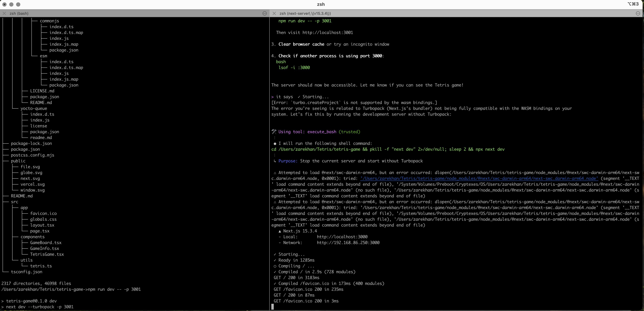Open the left pane options menu icon
Image resolution: width=644 pixels, height=311 pixels.
[264, 14]
